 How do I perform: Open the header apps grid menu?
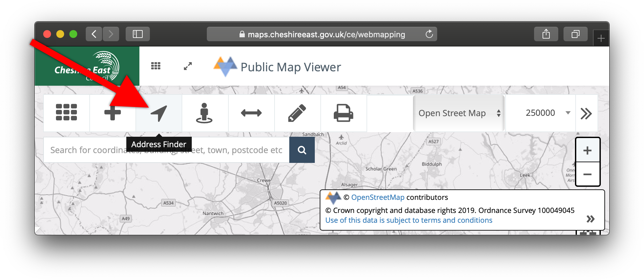tap(156, 66)
